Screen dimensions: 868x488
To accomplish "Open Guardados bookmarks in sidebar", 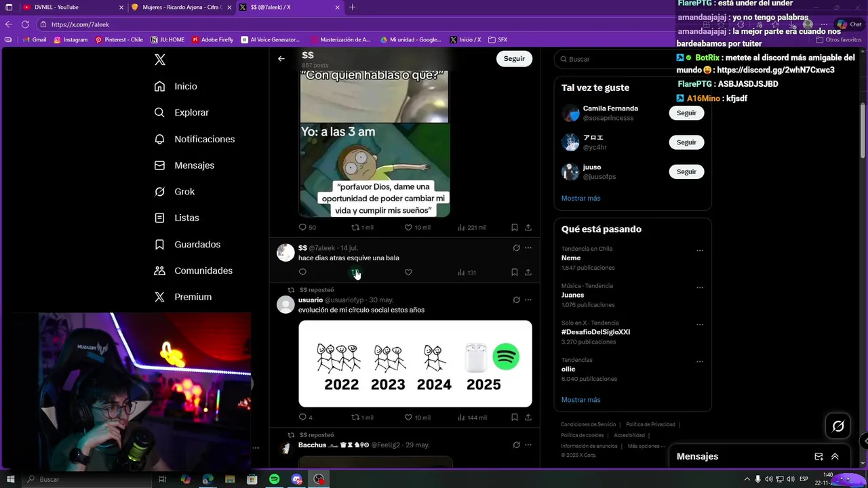I will coord(187,244).
